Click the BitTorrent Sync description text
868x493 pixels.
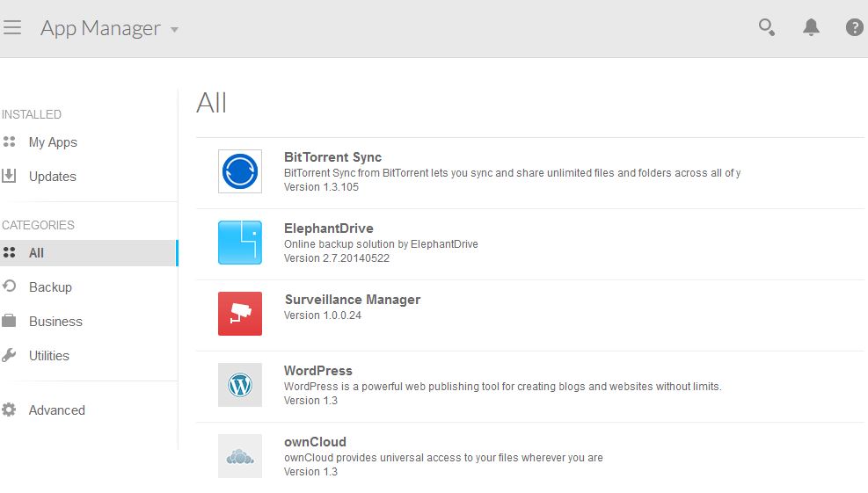coord(512,172)
